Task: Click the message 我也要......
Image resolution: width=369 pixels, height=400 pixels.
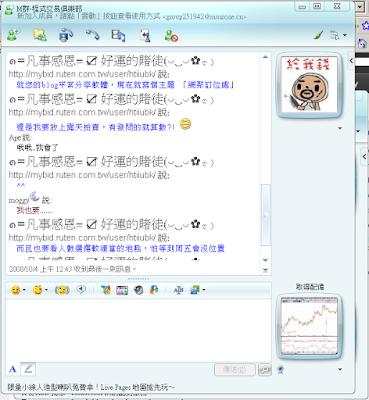Action: pyautogui.click(x=34, y=211)
